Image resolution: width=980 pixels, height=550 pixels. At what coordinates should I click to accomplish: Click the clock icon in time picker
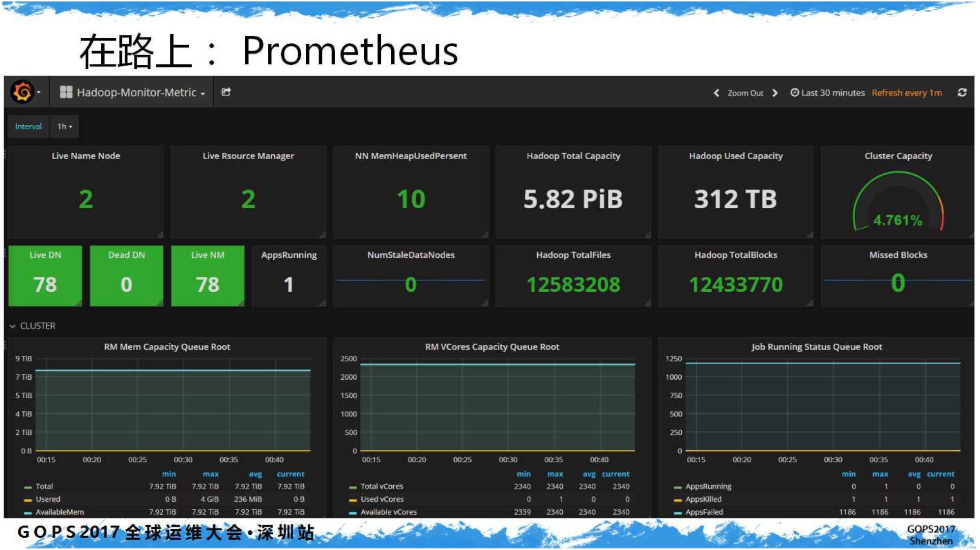[794, 92]
